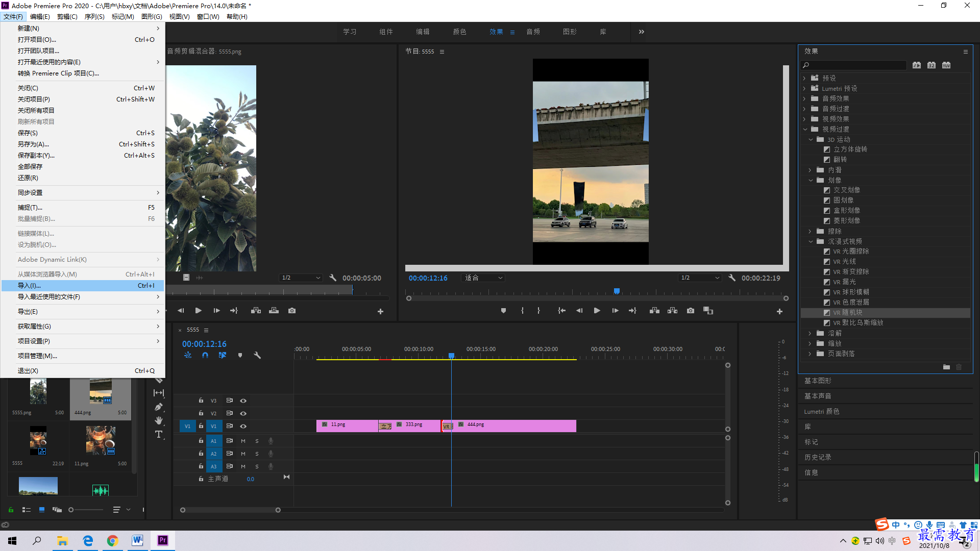The height and width of the screenshot is (551, 980).
Task: Open Chrome from the taskbar
Action: [x=112, y=540]
